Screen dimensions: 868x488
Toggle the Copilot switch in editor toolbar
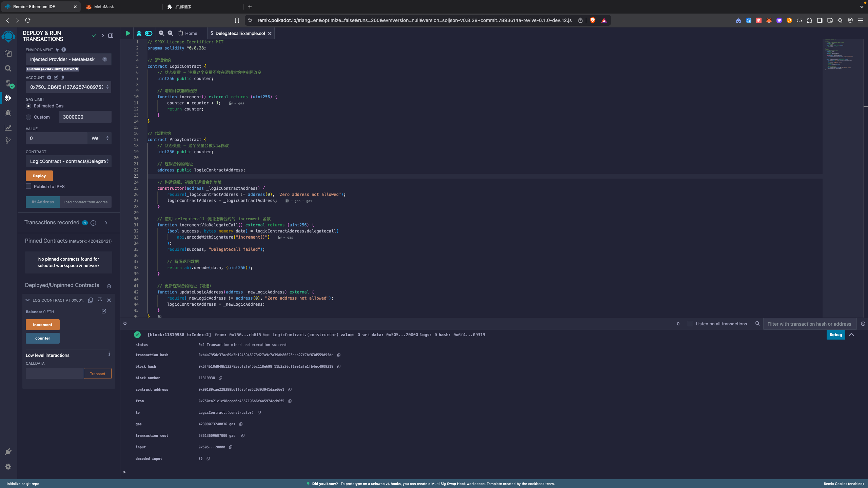coord(149,33)
